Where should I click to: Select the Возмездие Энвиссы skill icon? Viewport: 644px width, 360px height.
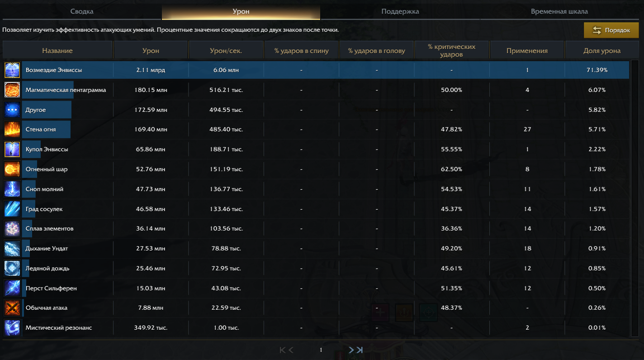(x=11, y=70)
